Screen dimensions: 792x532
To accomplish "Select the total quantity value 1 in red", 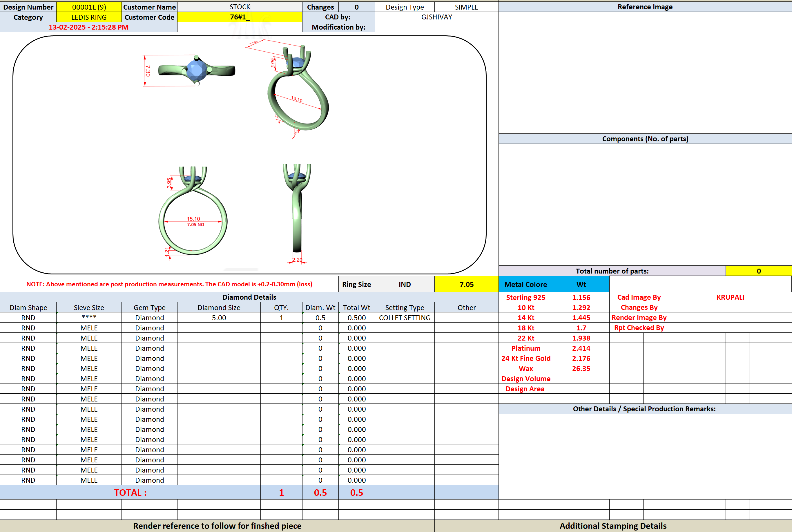I will (x=281, y=492).
